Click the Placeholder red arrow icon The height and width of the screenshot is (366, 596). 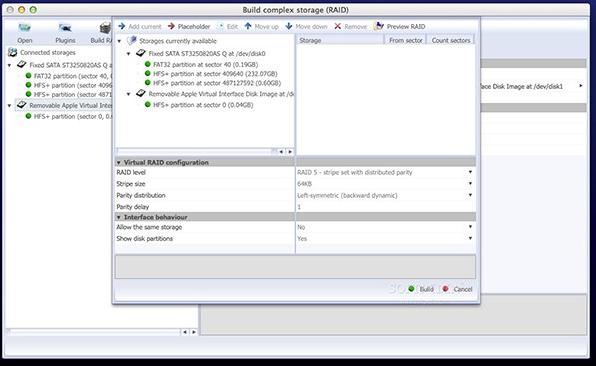pyautogui.click(x=171, y=26)
